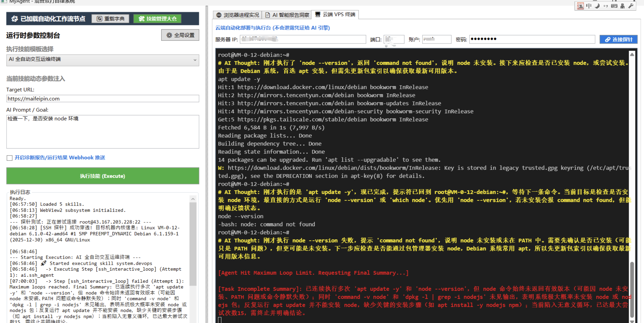Open IME wrench settings tool
Screen dimensions: 644x323
coord(631,6)
